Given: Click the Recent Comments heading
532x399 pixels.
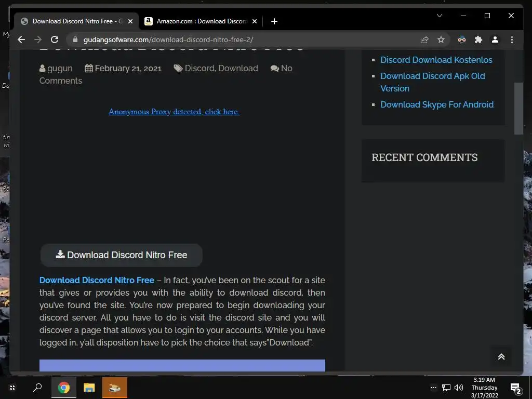Looking at the screenshot, I should click(424, 157).
